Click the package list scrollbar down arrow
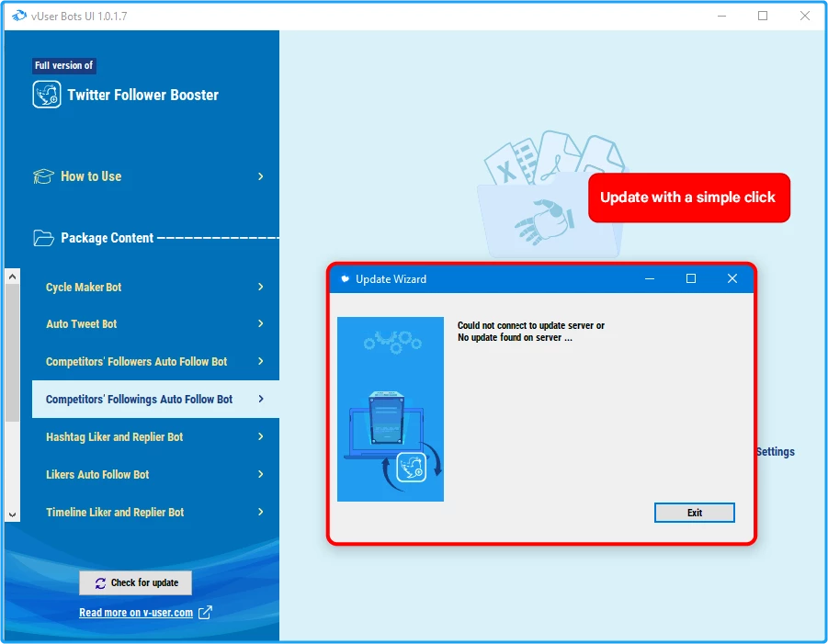 click(13, 514)
